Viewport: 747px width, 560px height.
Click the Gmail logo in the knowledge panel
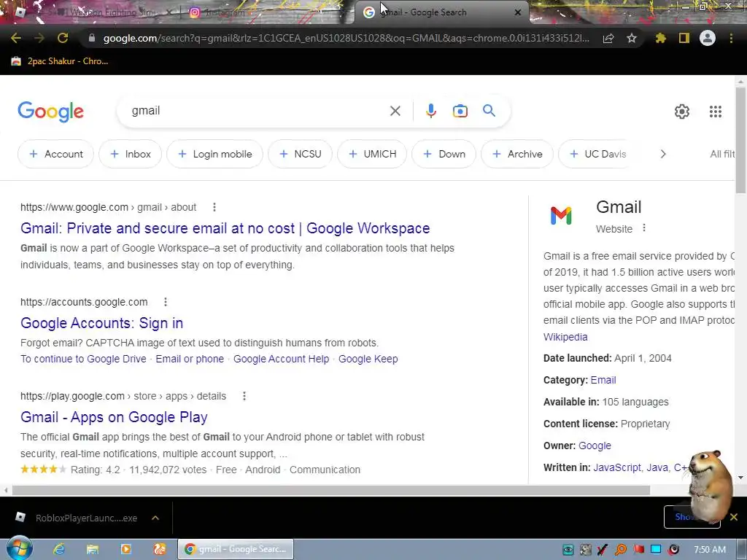coord(561,216)
